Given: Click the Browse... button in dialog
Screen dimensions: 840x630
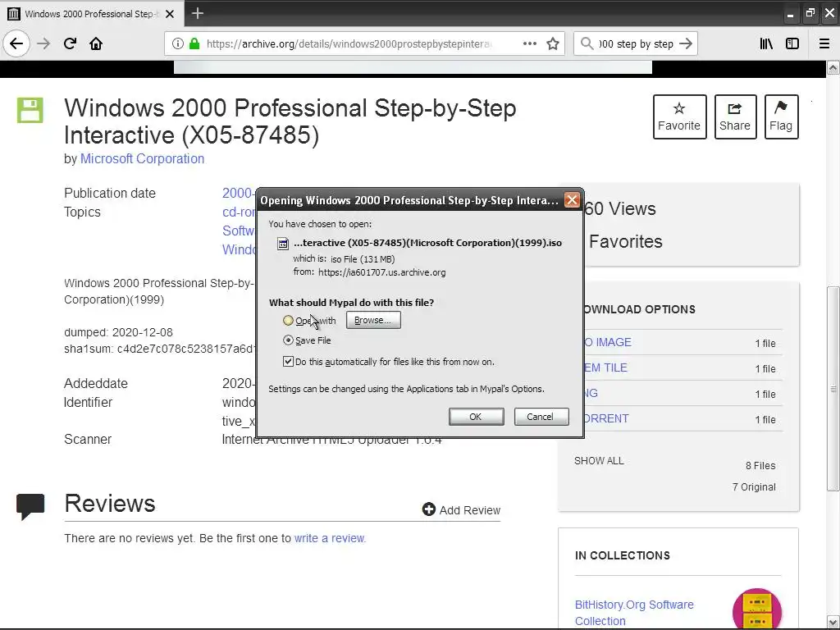Looking at the screenshot, I should (373, 320).
